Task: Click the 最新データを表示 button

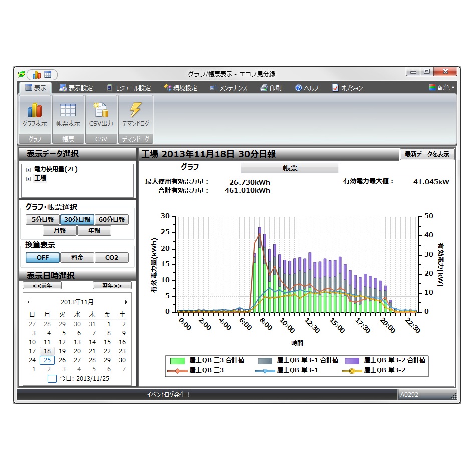Action: [426, 154]
